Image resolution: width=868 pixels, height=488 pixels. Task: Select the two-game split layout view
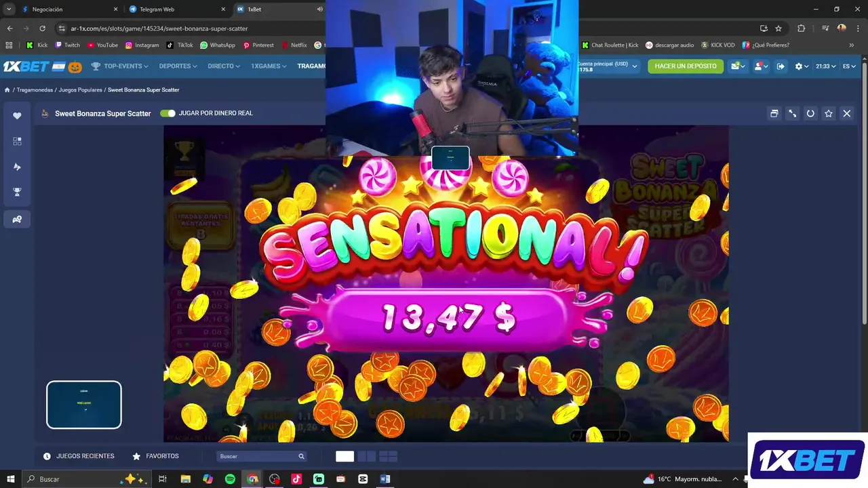point(366,456)
